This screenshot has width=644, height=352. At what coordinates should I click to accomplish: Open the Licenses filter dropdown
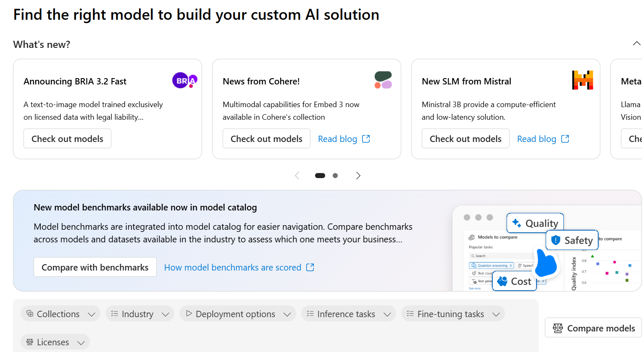pyautogui.click(x=55, y=342)
